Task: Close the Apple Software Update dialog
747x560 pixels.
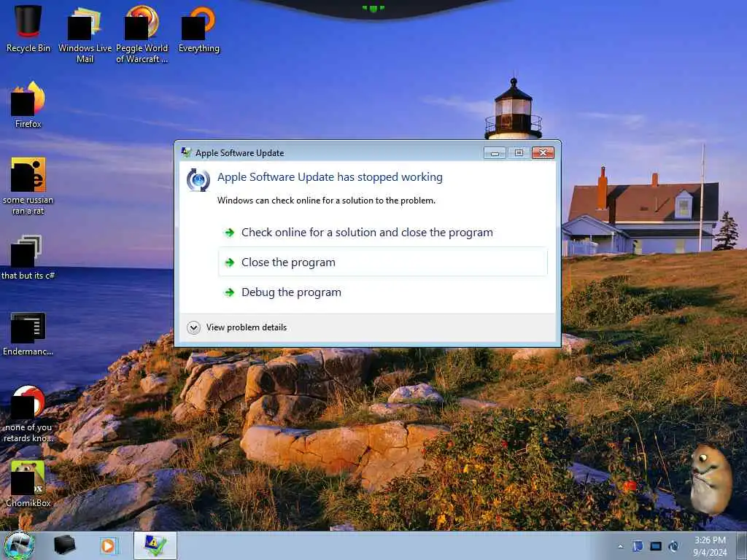Action: click(543, 152)
